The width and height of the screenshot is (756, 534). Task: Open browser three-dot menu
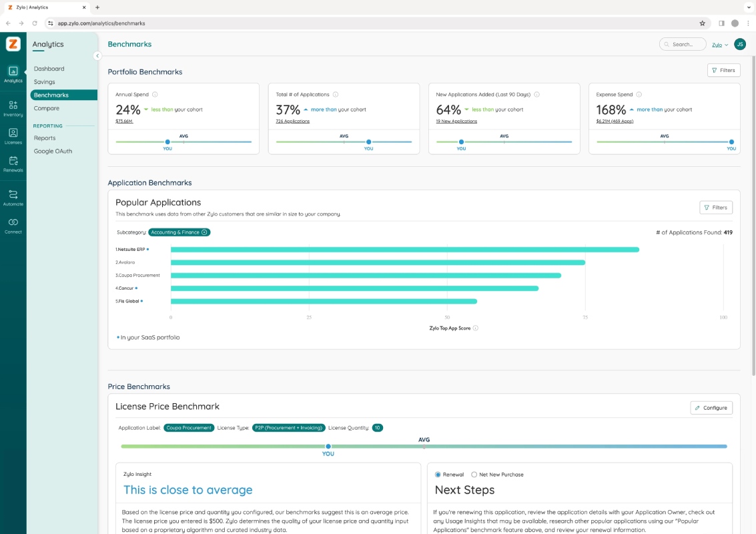tap(748, 23)
